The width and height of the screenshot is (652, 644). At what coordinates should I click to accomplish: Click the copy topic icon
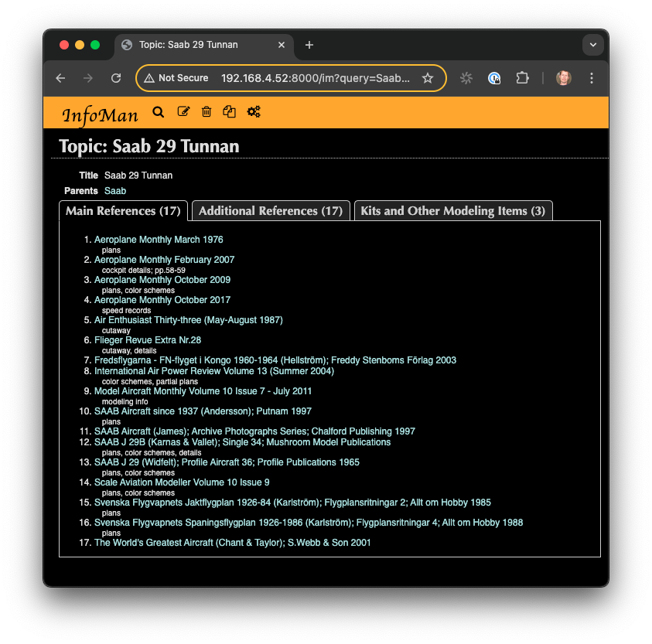coord(229,112)
